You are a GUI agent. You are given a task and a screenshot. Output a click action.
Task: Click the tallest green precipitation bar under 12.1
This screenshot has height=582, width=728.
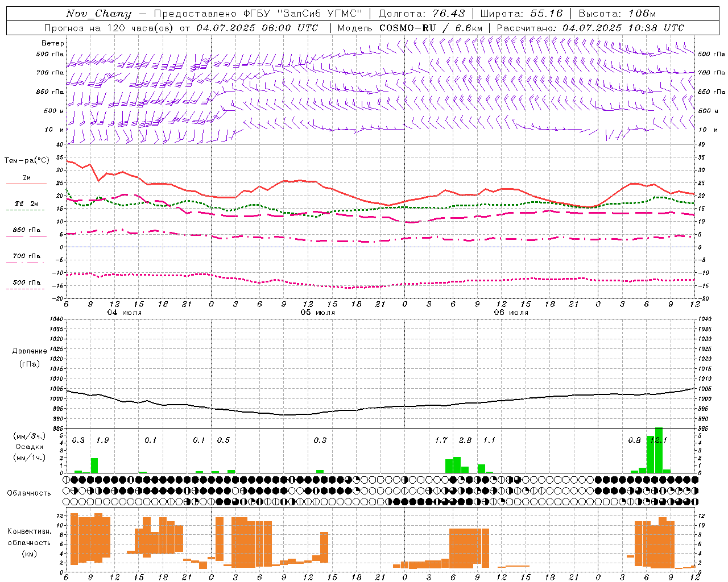(x=659, y=450)
